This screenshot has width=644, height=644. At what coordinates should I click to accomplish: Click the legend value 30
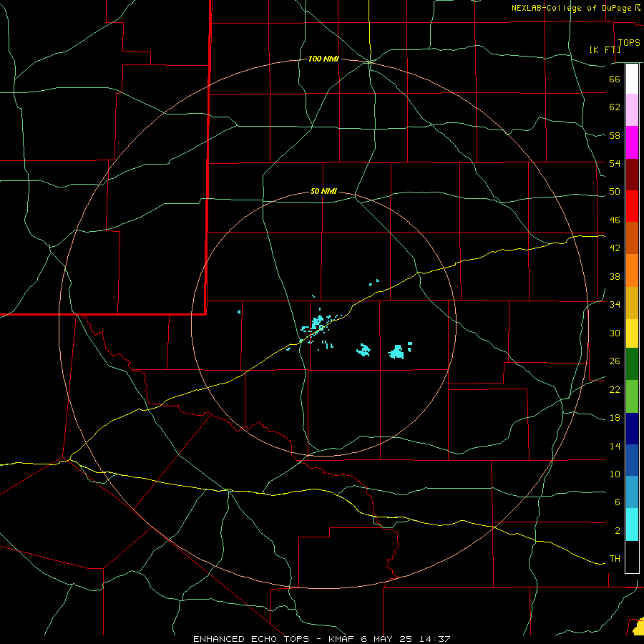615,333
